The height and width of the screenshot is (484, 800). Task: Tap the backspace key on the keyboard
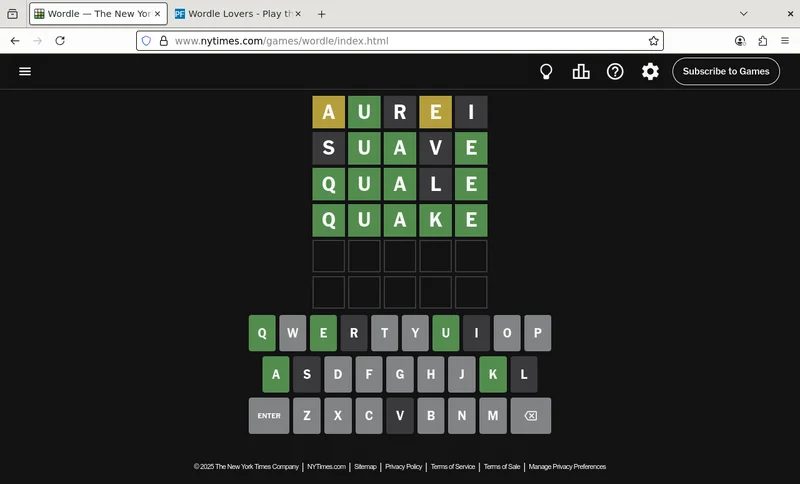pos(531,416)
